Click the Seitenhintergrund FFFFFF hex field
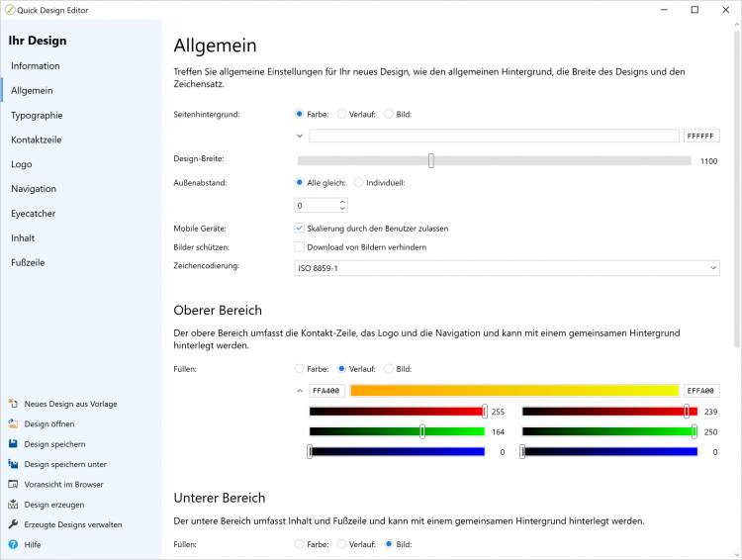 click(x=700, y=136)
